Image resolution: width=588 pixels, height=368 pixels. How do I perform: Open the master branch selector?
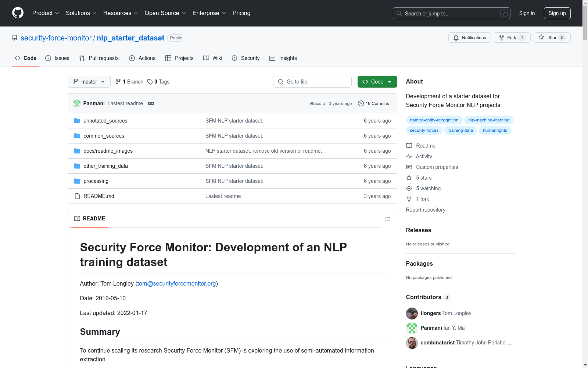point(89,82)
